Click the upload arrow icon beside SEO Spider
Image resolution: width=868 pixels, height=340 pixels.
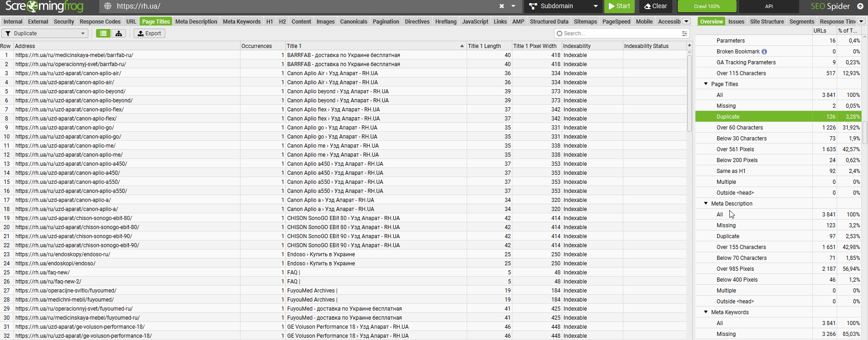tap(860, 6)
